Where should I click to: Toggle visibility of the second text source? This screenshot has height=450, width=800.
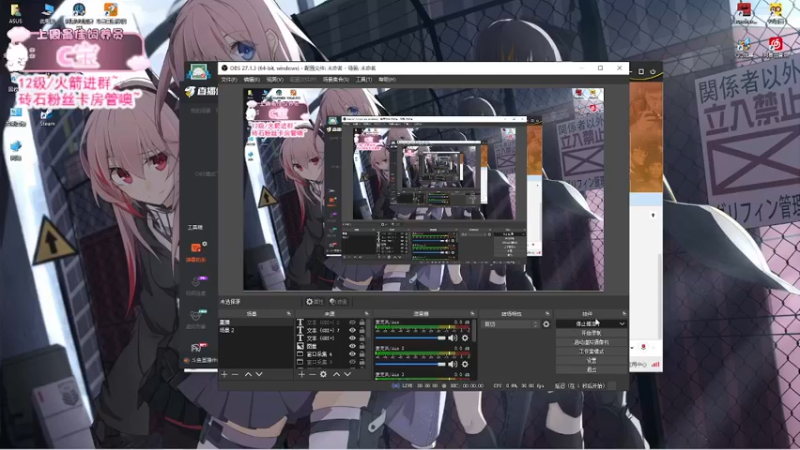tap(352, 330)
